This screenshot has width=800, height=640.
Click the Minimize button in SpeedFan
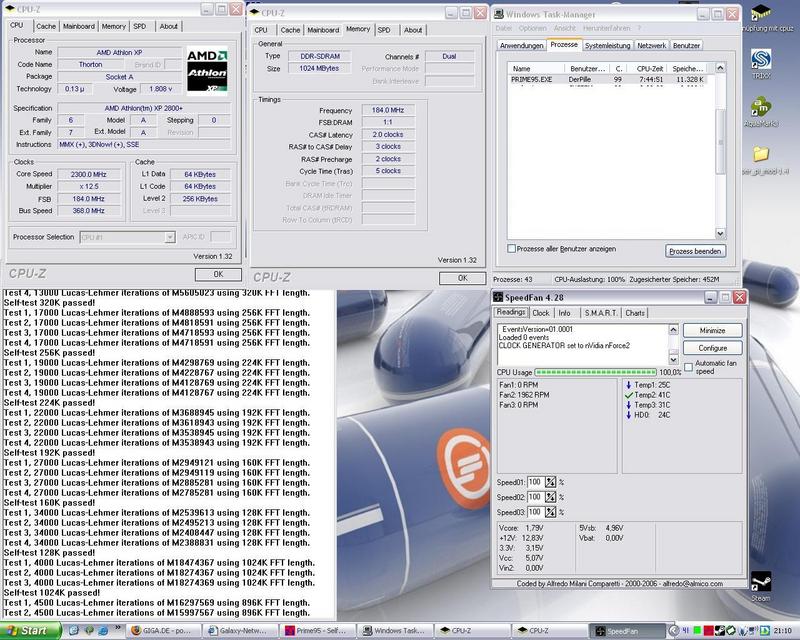coord(712,331)
